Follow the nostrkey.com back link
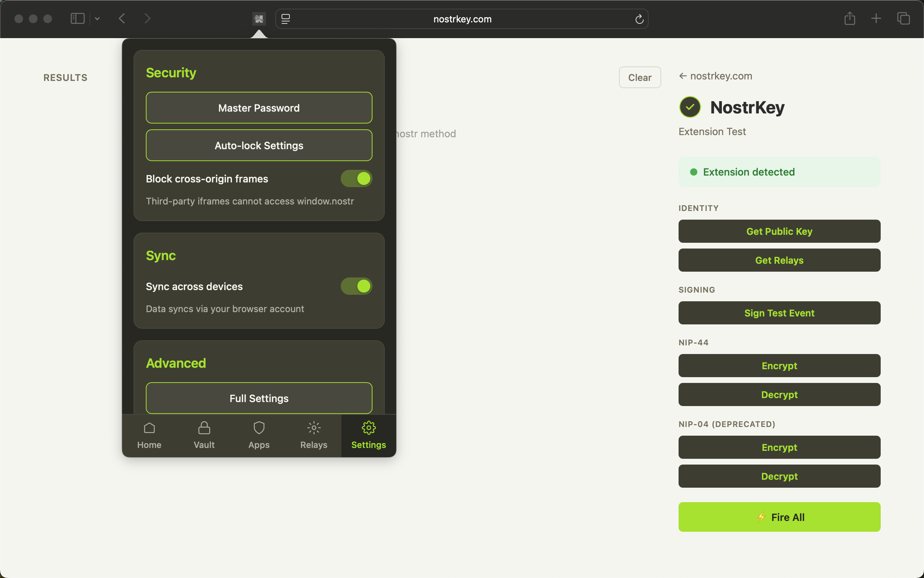 715,76
